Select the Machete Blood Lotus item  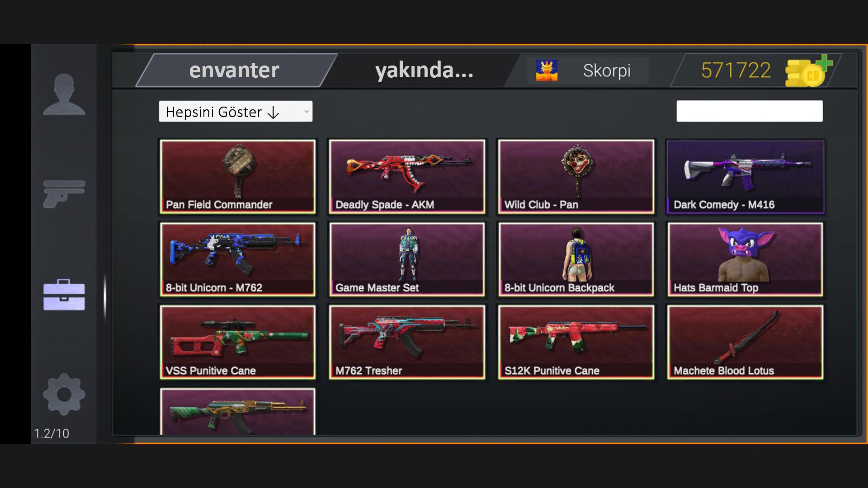point(745,342)
